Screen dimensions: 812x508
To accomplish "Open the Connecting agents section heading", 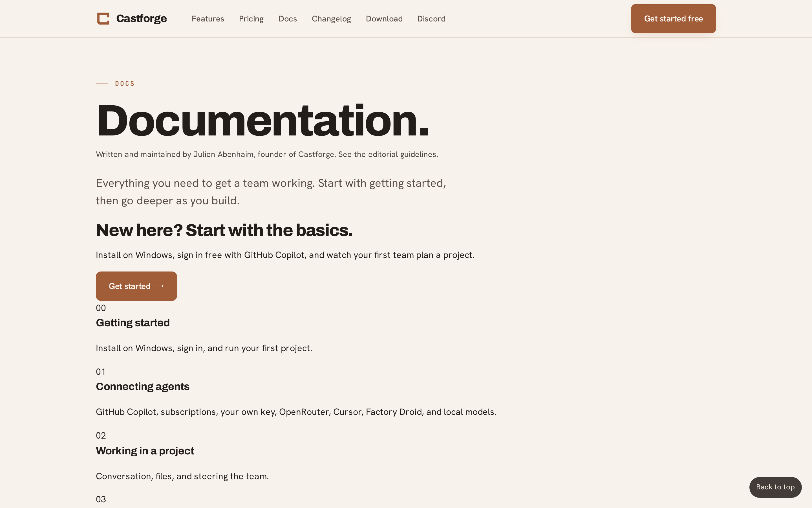I will coord(143,387).
